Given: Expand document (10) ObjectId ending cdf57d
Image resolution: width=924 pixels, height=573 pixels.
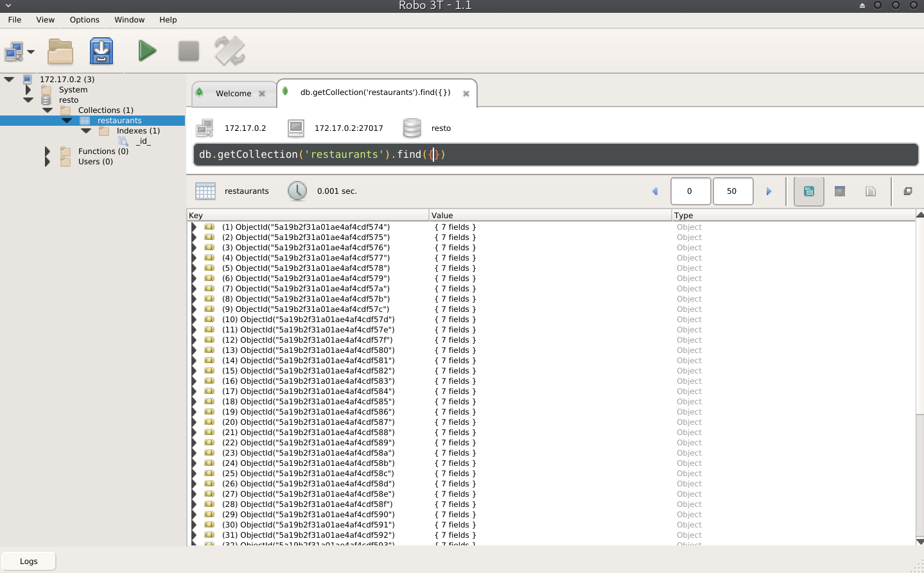Looking at the screenshot, I should coord(194,320).
